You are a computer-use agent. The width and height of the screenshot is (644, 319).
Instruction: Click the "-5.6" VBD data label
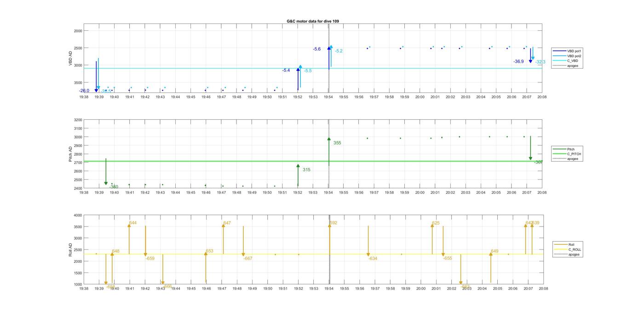coord(316,49)
